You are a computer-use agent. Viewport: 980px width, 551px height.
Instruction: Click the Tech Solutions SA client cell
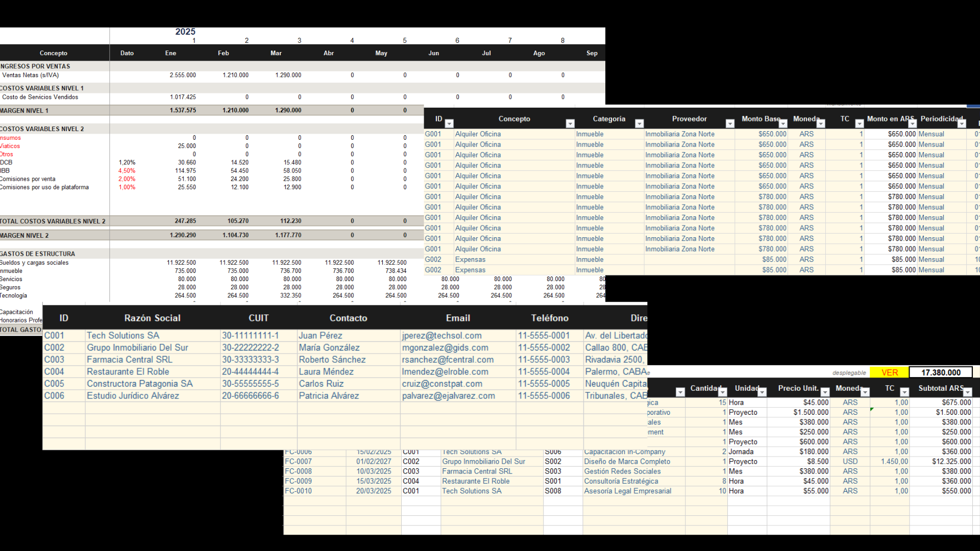[x=123, y=336]
